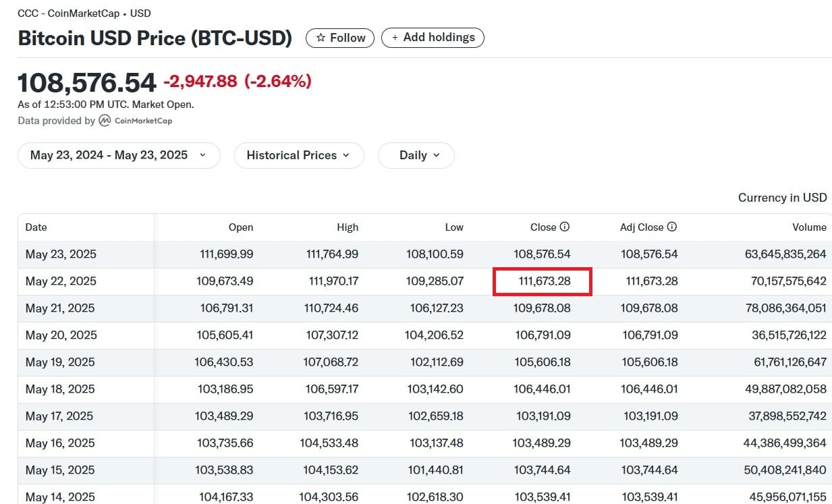Click the Low value 106,127.23
Screen dimensions: 832x504
(x=437, y=308)
